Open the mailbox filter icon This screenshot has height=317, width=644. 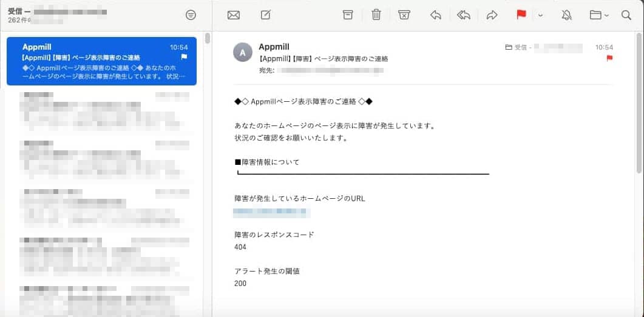pos(191,15)
